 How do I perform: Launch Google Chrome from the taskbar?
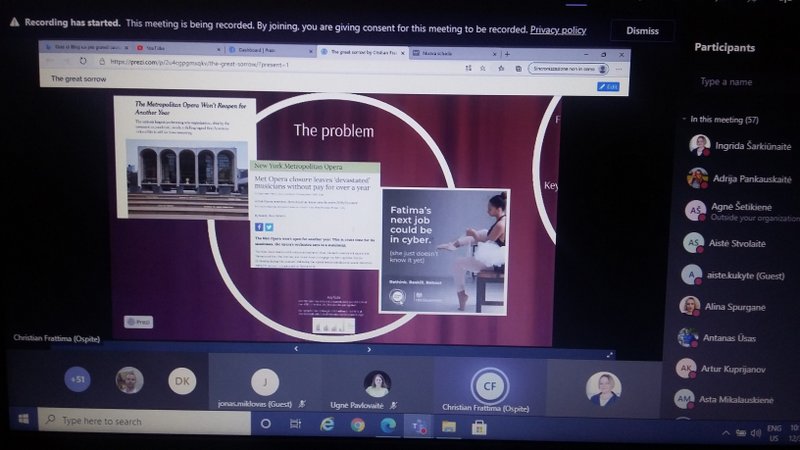[x=358, y=424]
